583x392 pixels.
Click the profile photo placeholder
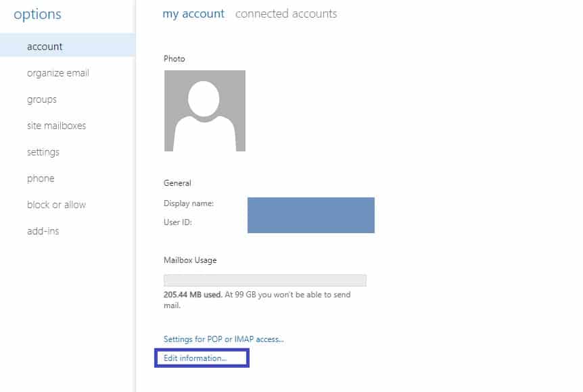(x=205, y=111)
